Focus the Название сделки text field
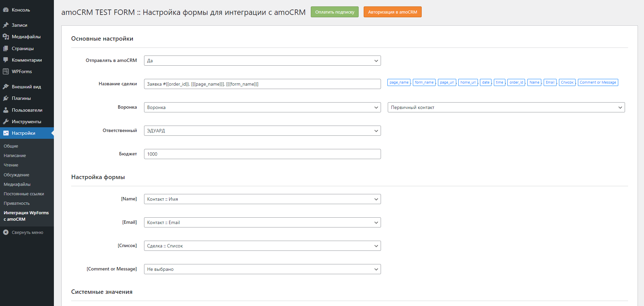This screenshot has height=306, width=644. click(262, 84)
